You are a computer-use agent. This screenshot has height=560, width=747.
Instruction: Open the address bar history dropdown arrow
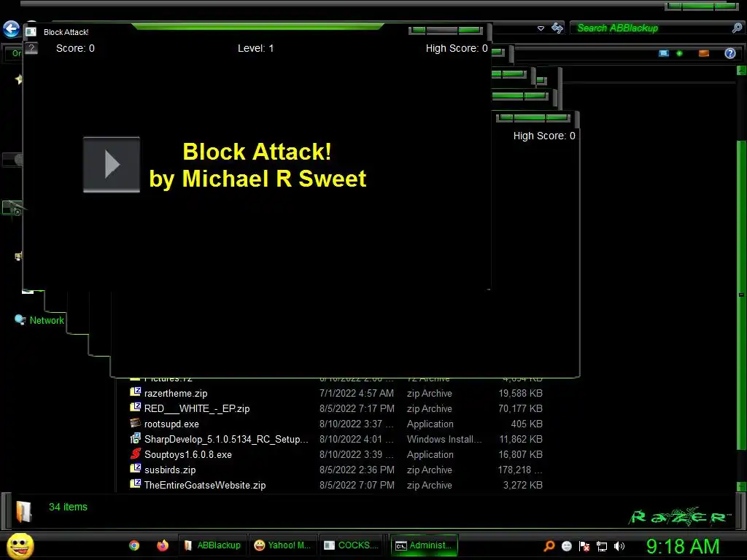541,28
